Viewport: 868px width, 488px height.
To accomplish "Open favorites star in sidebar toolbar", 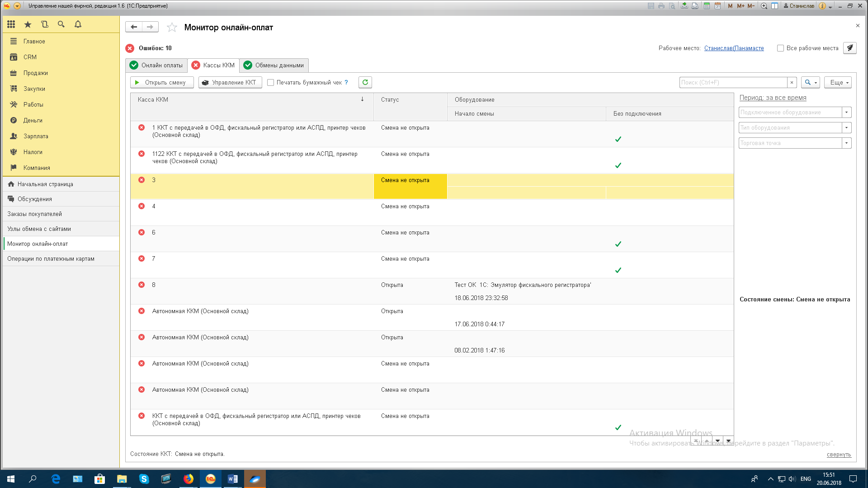I will click(x=28, y=24).
